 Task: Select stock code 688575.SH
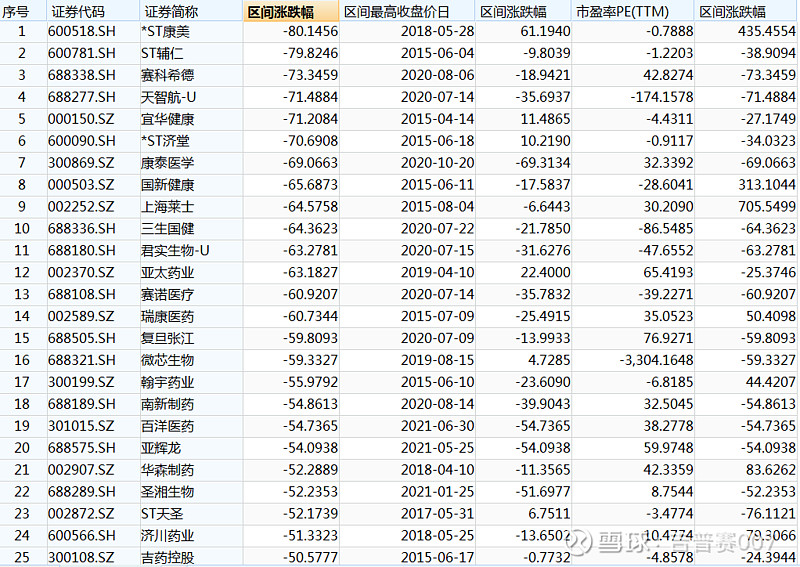82,448
